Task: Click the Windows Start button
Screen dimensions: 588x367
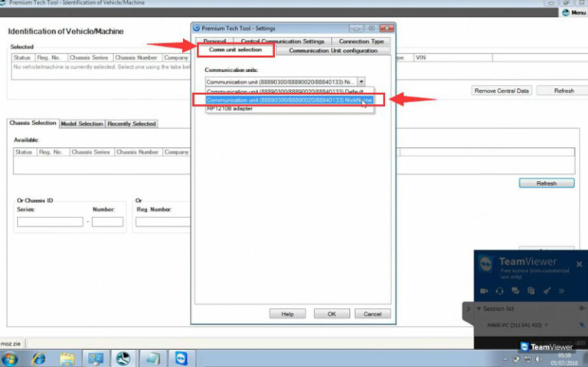Action: [11, 358]
